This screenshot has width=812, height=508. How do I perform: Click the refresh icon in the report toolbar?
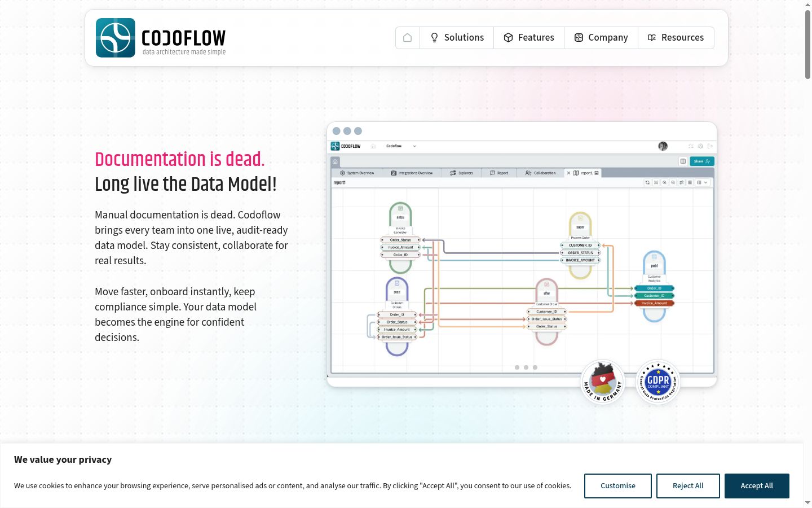(x=647, y=183)
